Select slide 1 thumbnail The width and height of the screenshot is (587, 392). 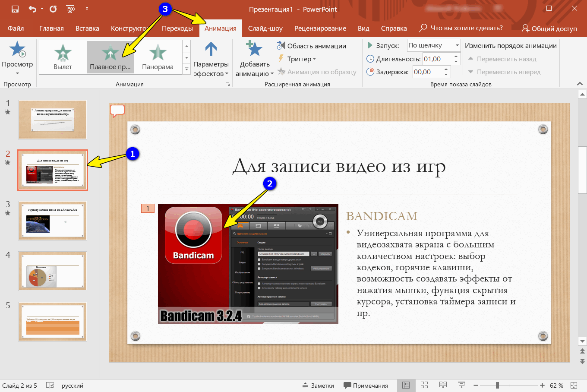point(53,120)
